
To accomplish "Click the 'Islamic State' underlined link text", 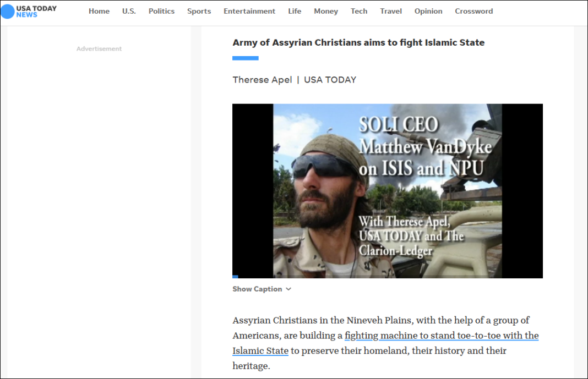I will [x=260, y=351].
